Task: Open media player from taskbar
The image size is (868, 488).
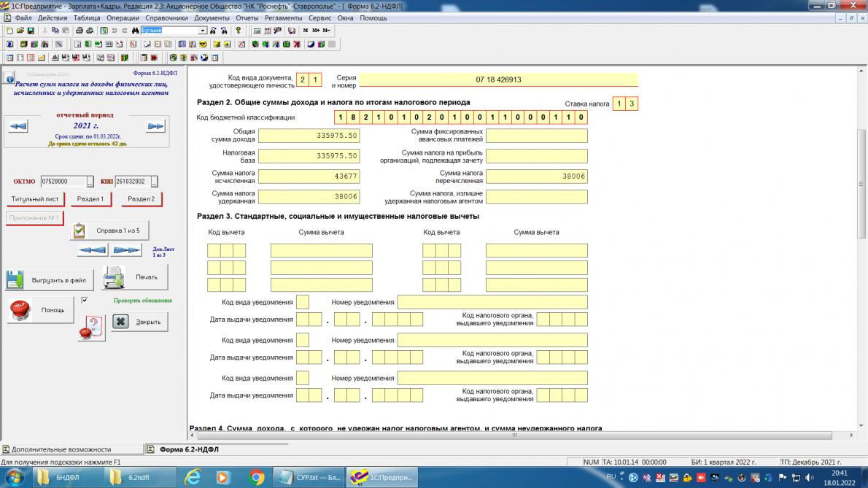Action: tap(222, 477)
